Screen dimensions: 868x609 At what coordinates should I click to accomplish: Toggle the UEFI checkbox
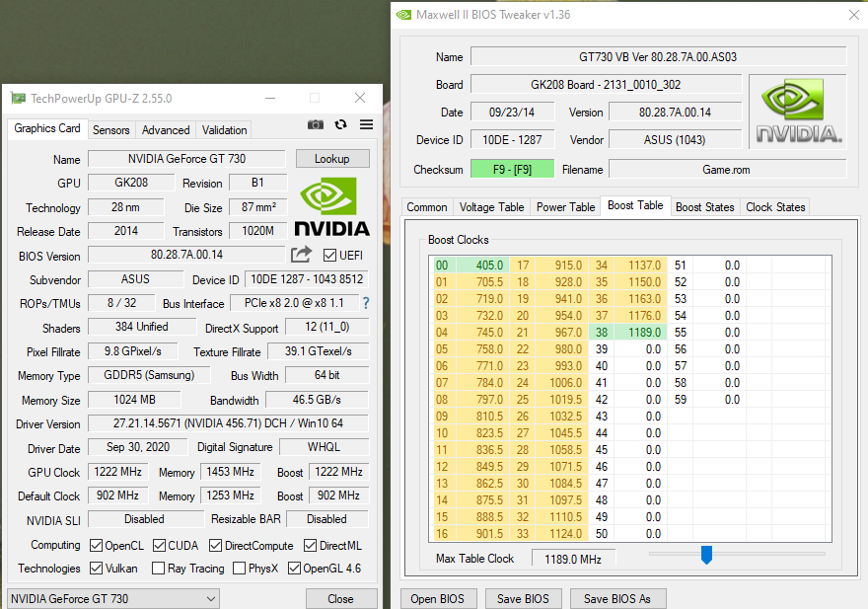tap(329, 255)
